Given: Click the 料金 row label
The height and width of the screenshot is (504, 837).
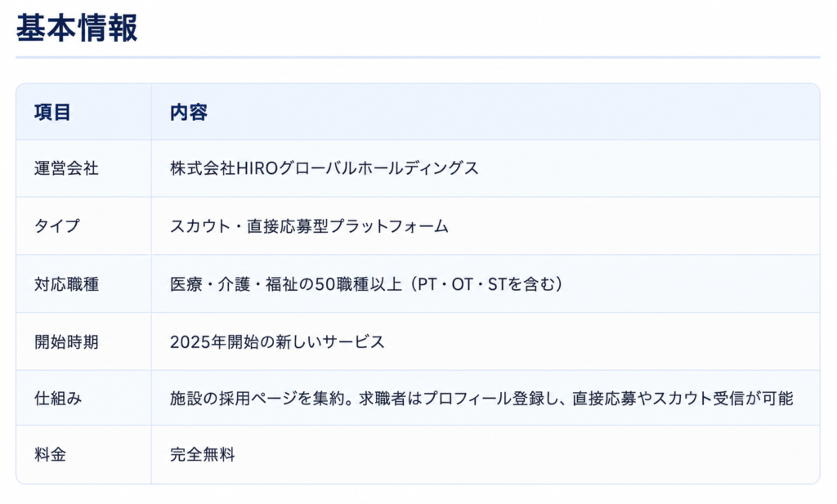Looking at the screenshot, I should [x=50, y=455].
